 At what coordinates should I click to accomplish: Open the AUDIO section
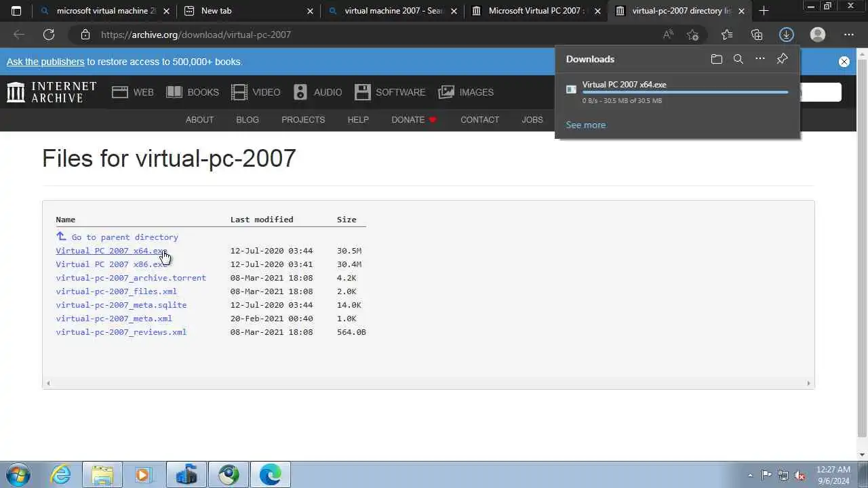click(x=317, y=92)
